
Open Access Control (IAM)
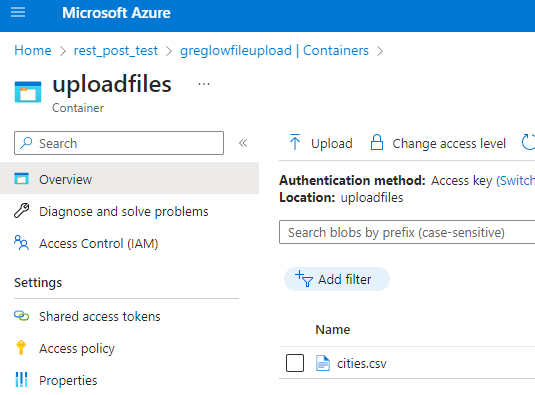pyautogui.click(x=98, y=244)
